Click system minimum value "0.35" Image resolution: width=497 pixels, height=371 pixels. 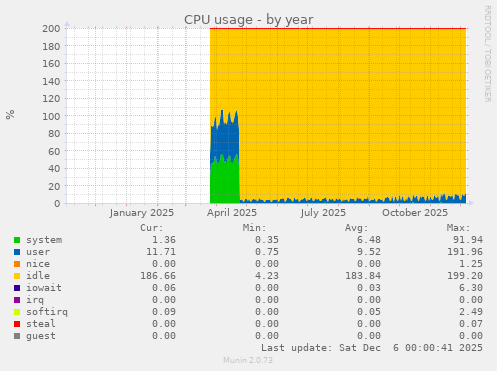pyautogui.click(x=267, y=240)
